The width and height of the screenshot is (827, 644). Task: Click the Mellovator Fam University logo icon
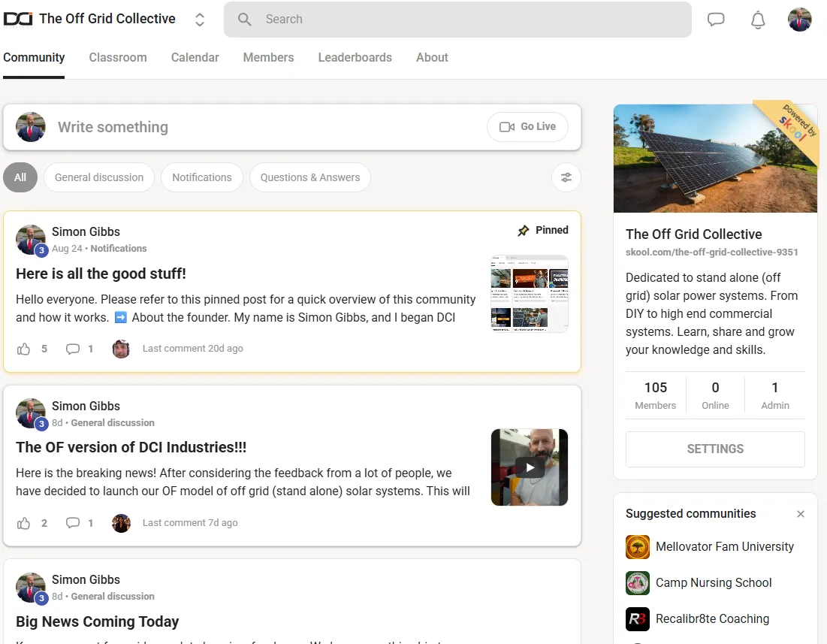[x=637, y=547]
